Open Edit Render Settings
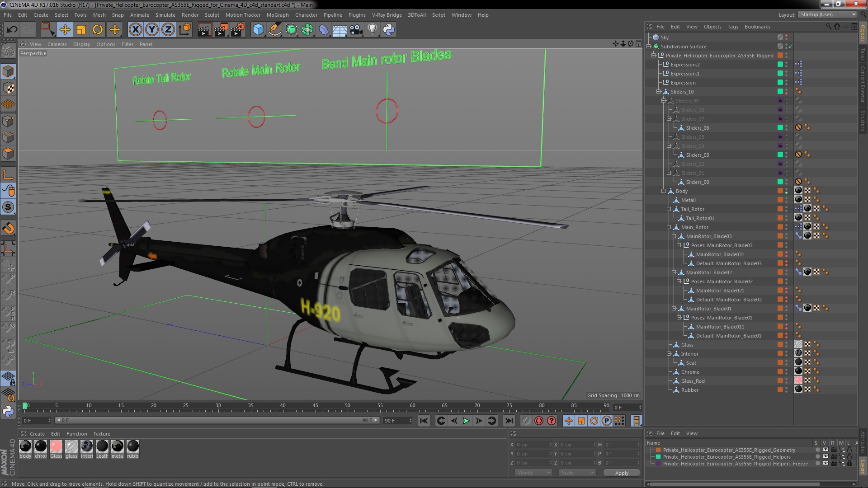Image resolution: width=868 pixels, height=488 pixels. (238, 30)
